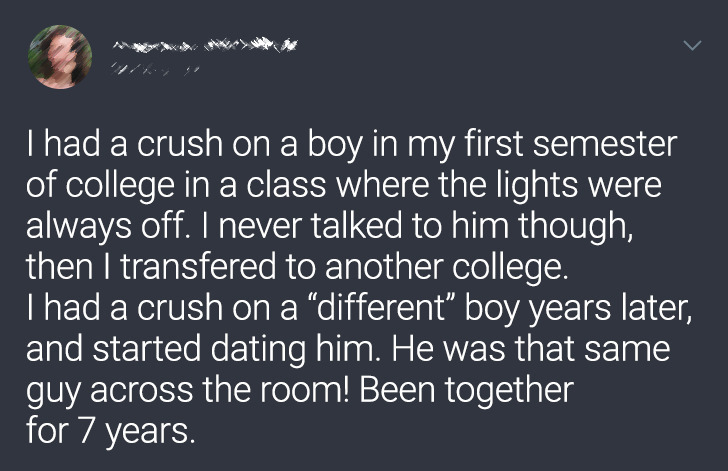Click the line "guy across the room! Been together"
Viewport: 728px width, 471px height.
(x=300, y=389)
